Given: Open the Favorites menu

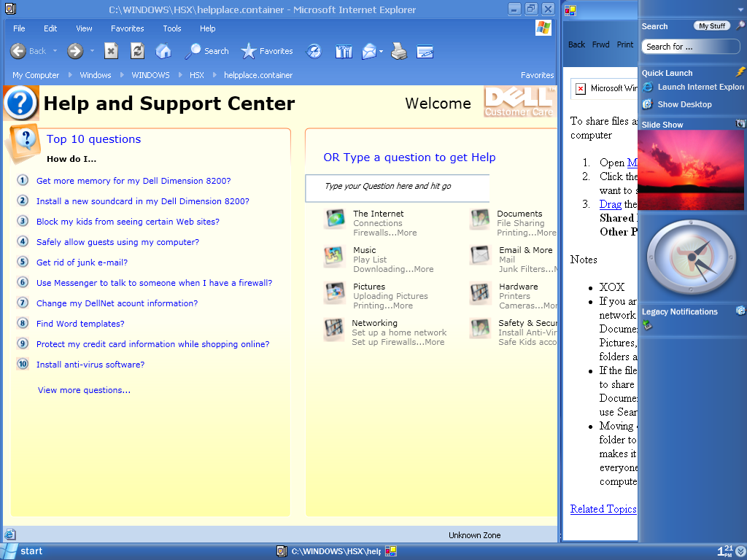Looking at the screenshot, I should [127, 28].
